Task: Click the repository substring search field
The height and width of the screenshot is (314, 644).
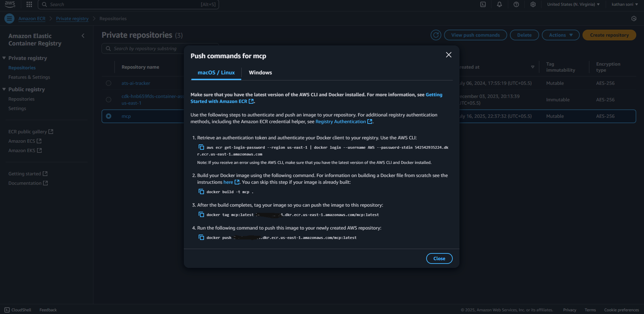Action: 145,48
